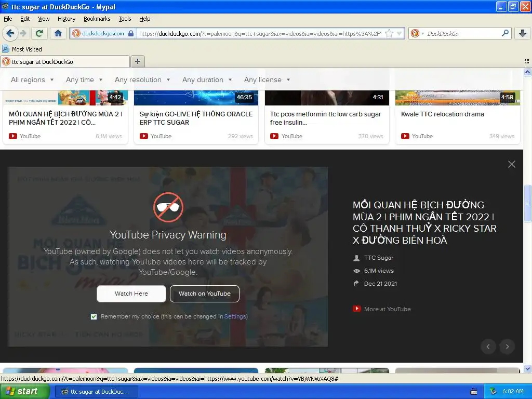Click YouTube icon on the 292 views card
The width and height of the screenshot is (532, 399).
tap(144, 136)
